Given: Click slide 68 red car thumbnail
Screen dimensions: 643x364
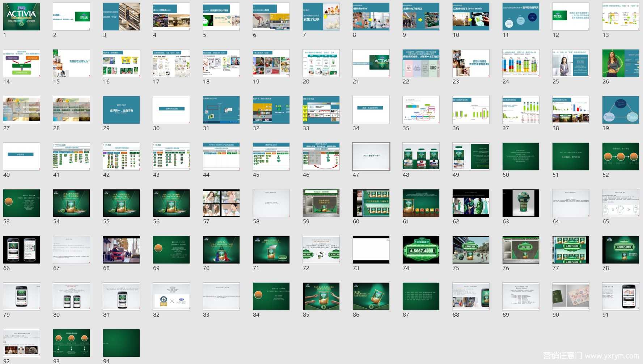Looking at the screenshot, I should [122, 250].
